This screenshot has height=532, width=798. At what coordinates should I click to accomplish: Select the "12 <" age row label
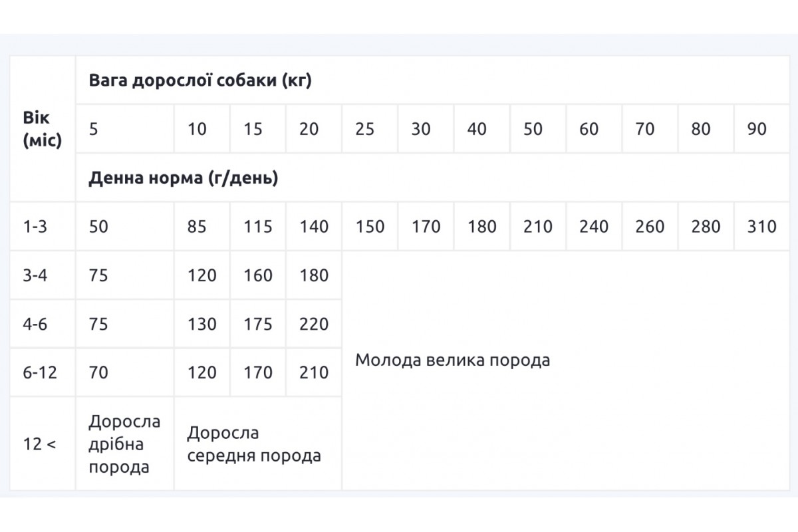(x=40, y=444)
